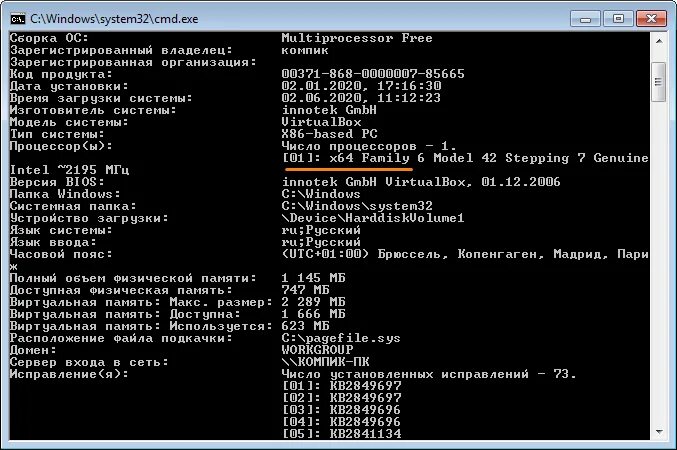The image size is (677, 450).
Task: Click the label Язык ввода:
Action: 53,242
